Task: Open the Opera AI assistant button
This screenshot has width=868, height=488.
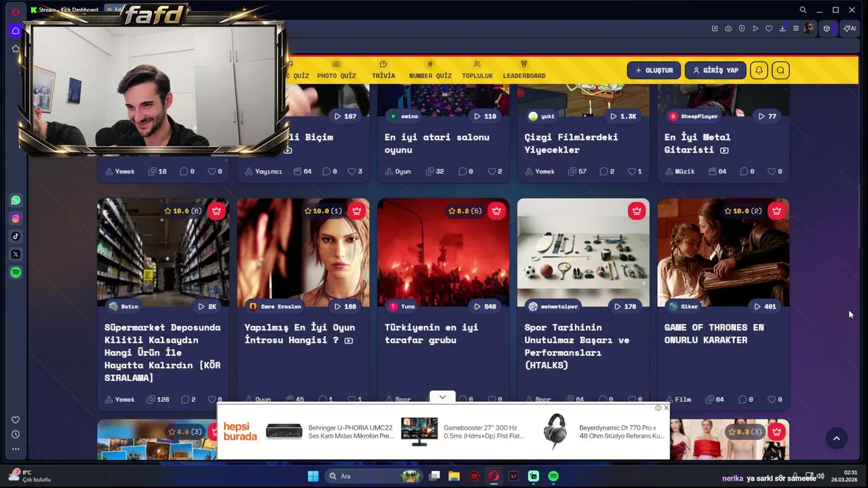Action: point(849,28)
